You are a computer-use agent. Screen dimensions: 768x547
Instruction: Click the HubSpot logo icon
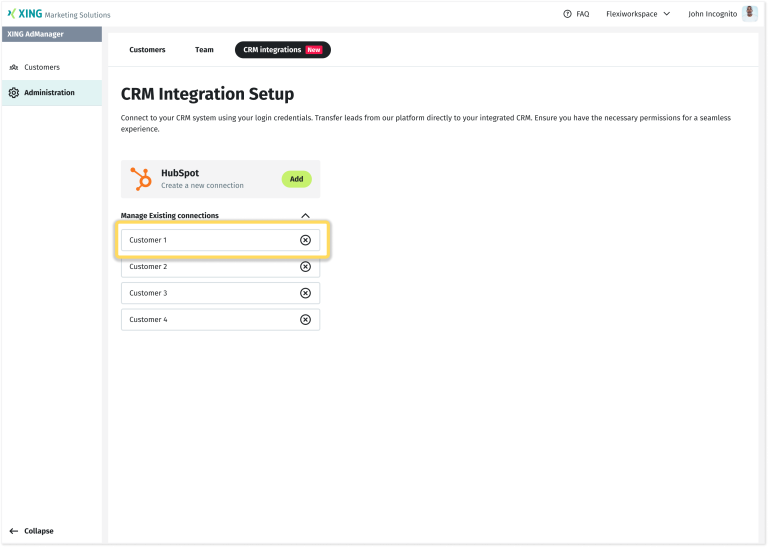click(142, 179)
